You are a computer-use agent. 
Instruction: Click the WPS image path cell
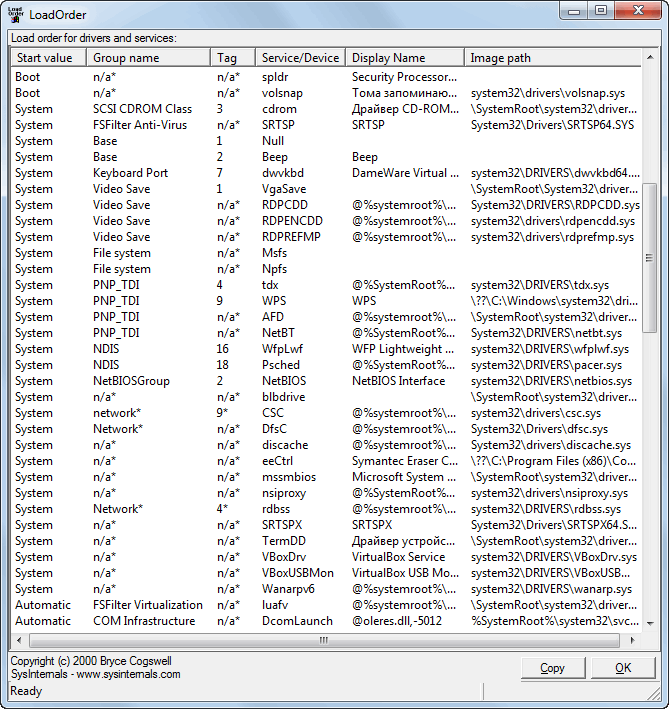click(554, 301)
